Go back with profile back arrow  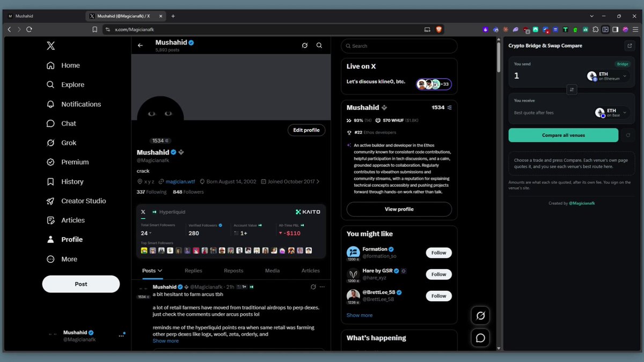pos(141,46)
